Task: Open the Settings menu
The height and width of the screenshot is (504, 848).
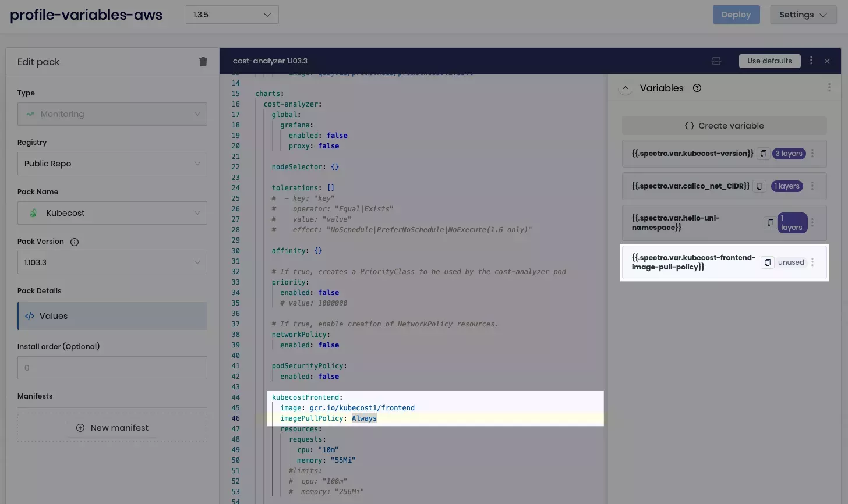Action: [804, 15]
